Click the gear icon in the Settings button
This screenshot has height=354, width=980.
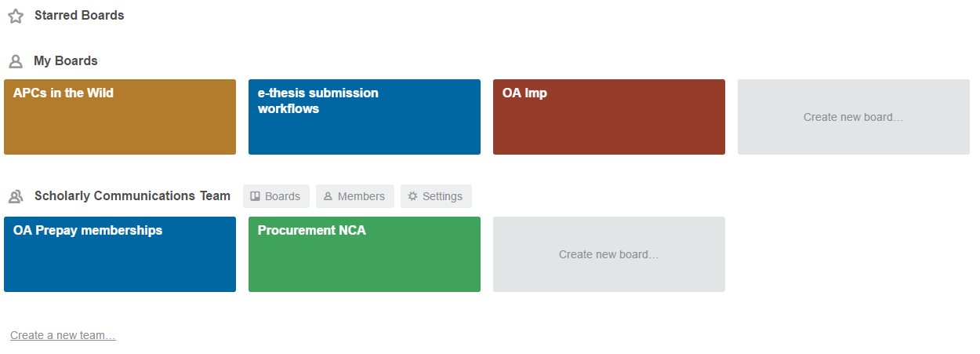point(412,196)
